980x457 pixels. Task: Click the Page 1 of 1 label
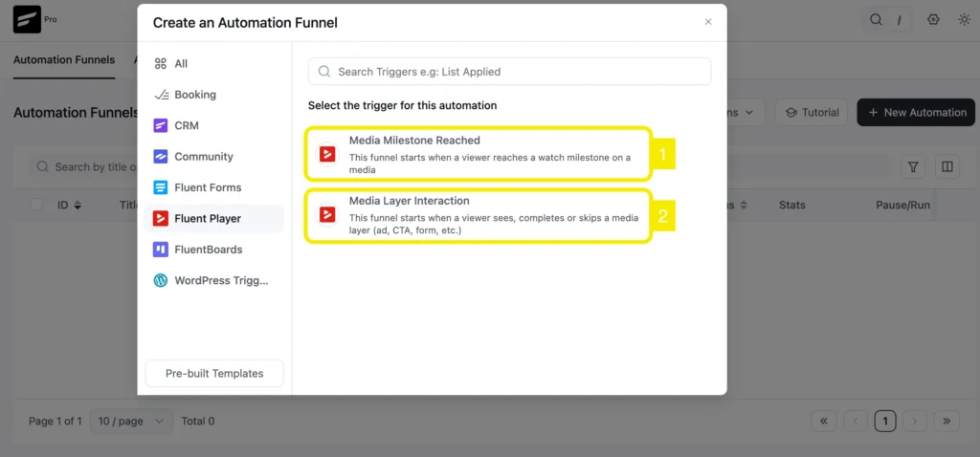pyautogui.click(x=55, y=422)
